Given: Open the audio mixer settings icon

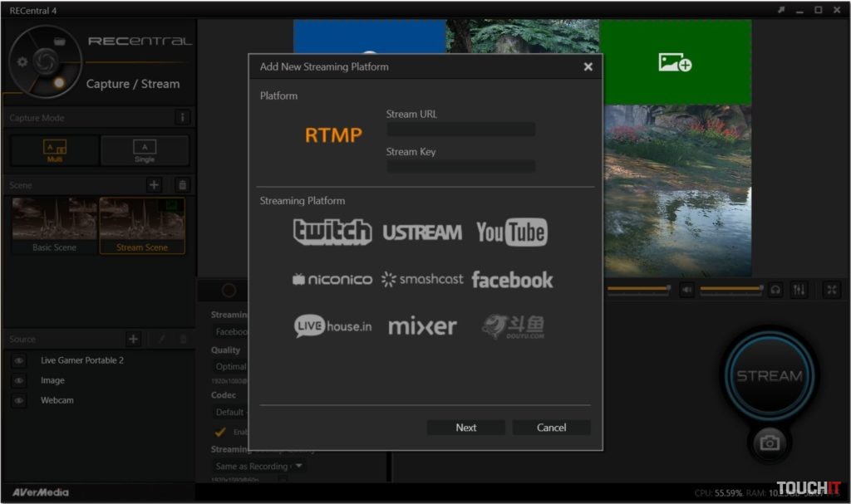Looking at the screenshot, I should point(799,290).
